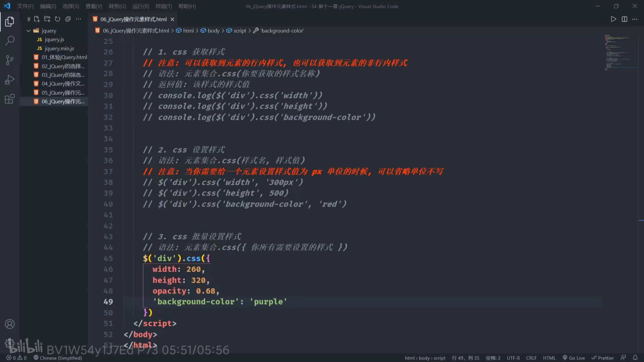Open the notifications bell in status bar
644x362 pixels.
pyautogui.click(x=635, y=358)
